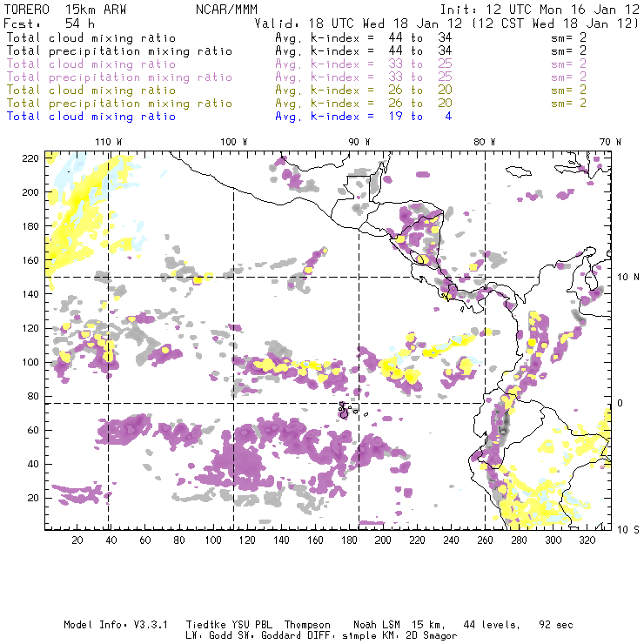This screenshot has width=644, height=644.
Task: Click '220' on the vertical grid axis
Action: pyautogui.click(x=30, y=158)
